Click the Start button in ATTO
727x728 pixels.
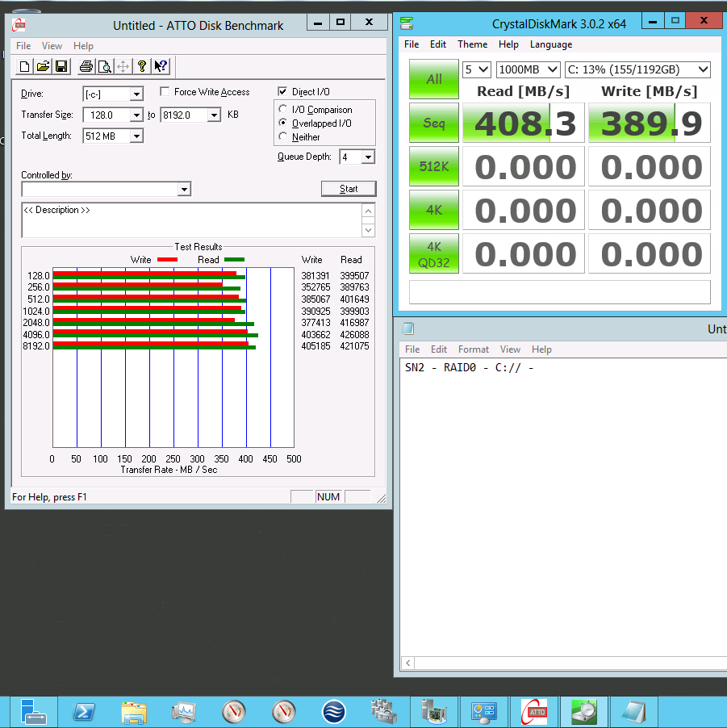pyautogui.click(x=349, y=189)
